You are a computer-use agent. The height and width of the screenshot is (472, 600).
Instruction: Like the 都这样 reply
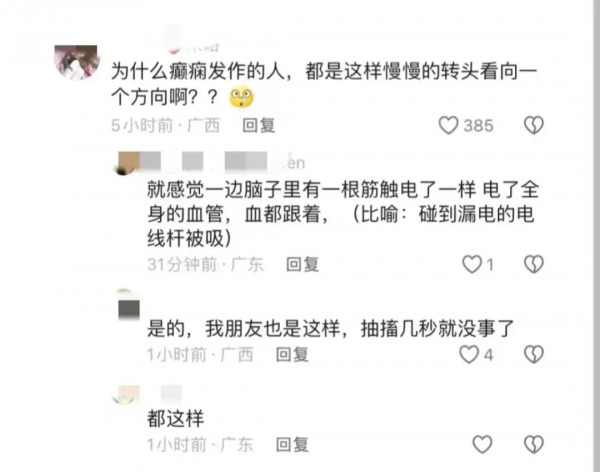(x=482, y=444)
